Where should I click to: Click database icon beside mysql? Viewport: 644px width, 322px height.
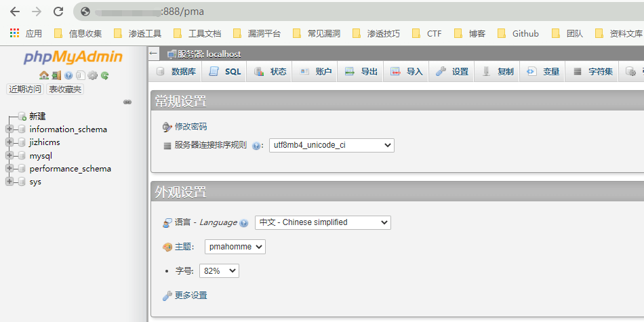(22, 156)
